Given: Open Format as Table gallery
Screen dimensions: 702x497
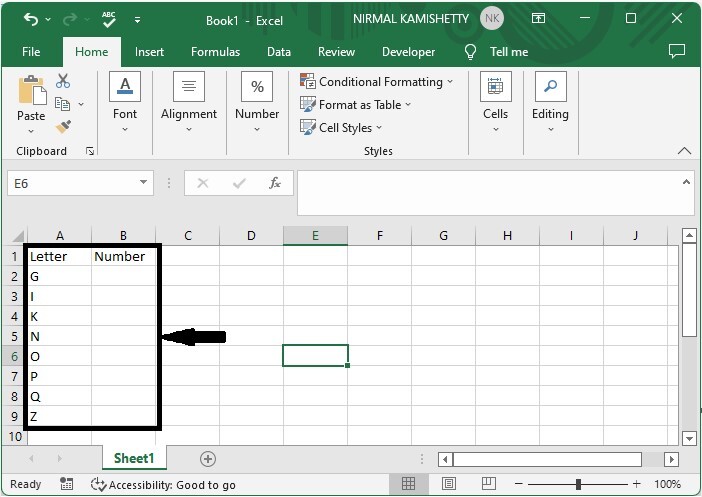Looking at the screenshot, I should pyautogui.click(x=355, y=105).
